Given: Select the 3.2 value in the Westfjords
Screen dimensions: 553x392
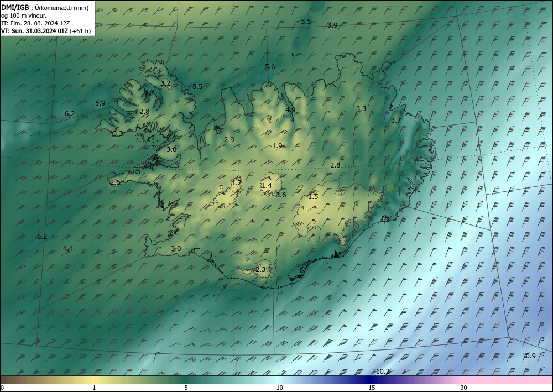Looking at the screenshot, I should tap(166, 83).
